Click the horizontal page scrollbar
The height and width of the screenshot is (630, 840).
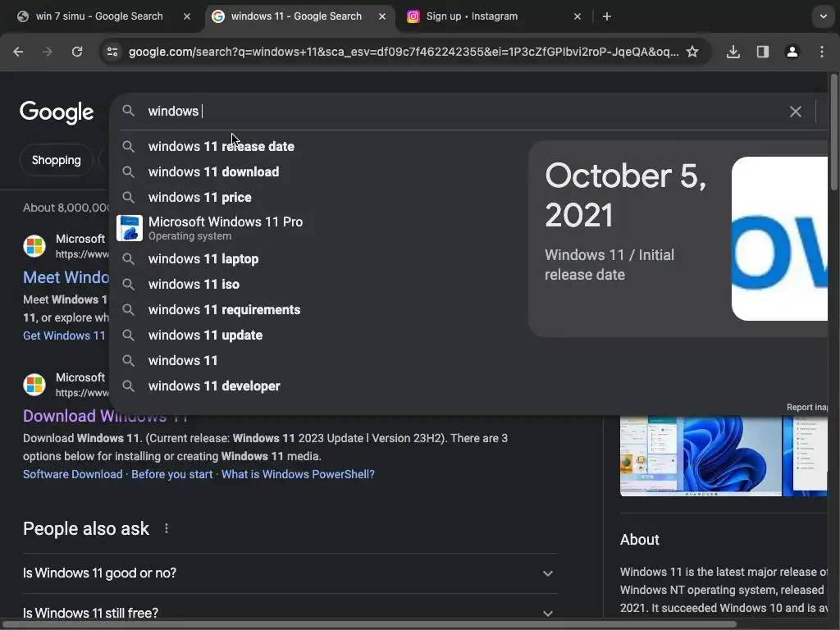(x=370, y=624)
